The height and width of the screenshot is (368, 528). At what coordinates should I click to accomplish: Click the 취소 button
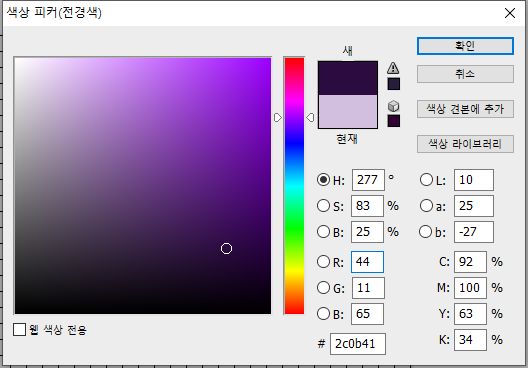pos(465,74)
